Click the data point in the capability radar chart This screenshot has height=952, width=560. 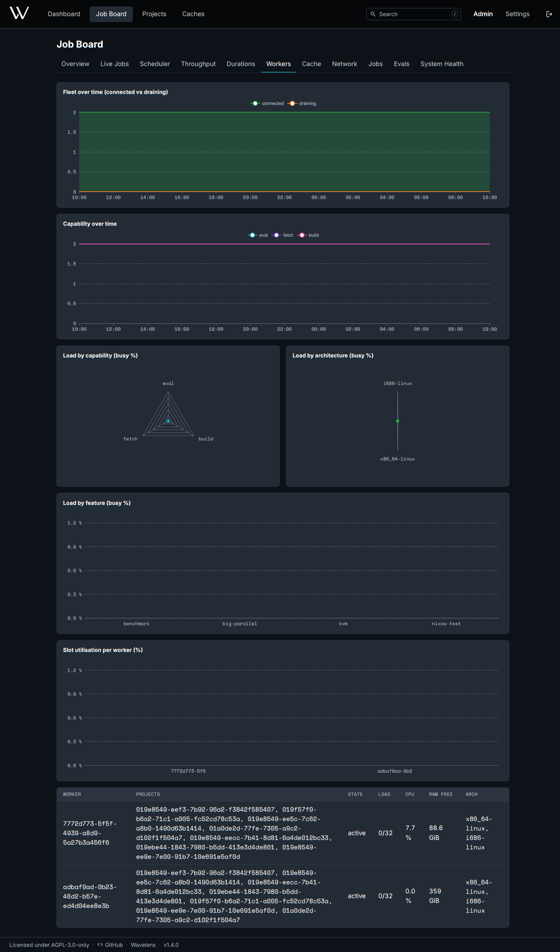(x=168, y=421)
